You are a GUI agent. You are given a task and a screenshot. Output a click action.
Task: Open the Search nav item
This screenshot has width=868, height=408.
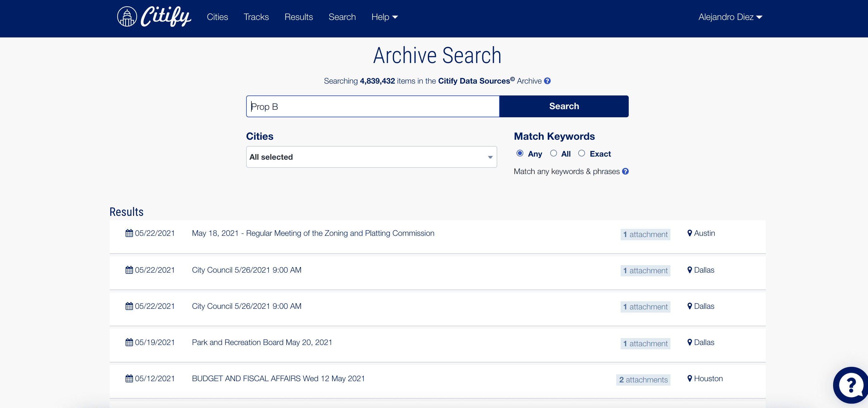pyautogui.click(x=342, y=17)
